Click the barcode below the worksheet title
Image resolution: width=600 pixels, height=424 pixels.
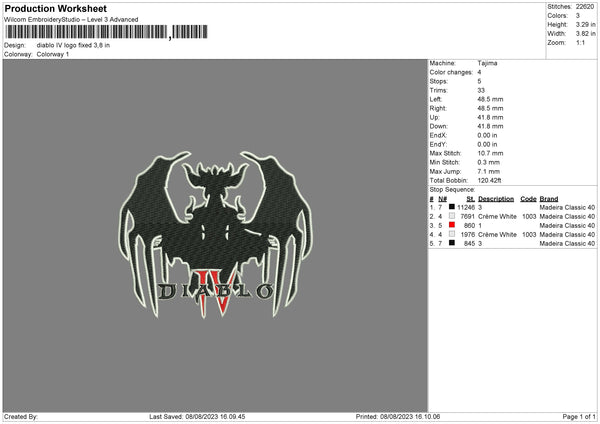pos(107,32)
